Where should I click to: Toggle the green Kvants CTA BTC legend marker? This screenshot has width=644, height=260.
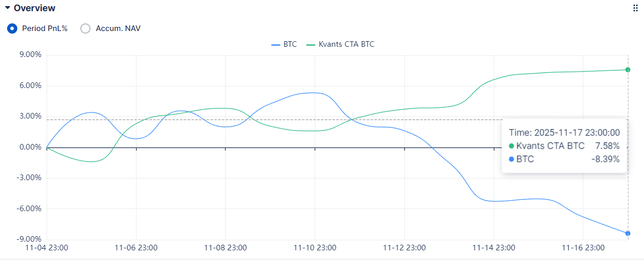[x=311, y=44]
